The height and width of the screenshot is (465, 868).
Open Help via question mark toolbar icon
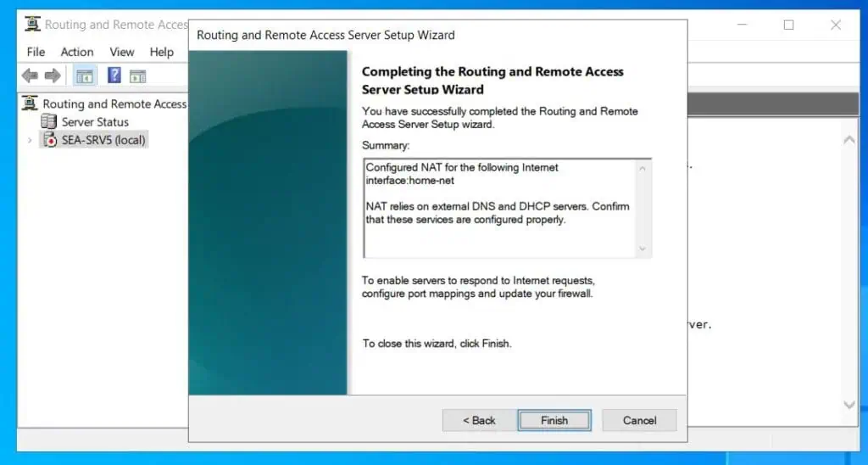coord(114,76)
